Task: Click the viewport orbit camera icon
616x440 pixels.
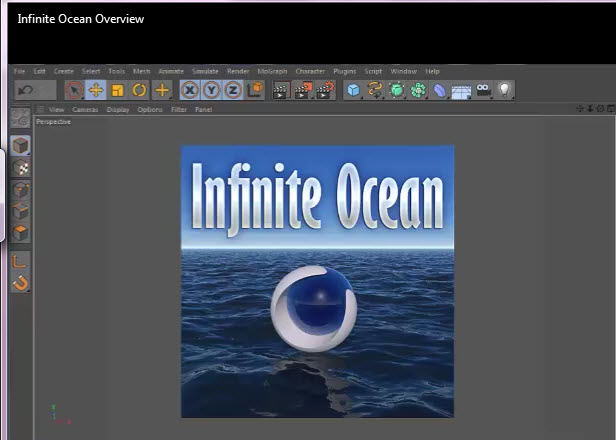Action: (600, 108)
